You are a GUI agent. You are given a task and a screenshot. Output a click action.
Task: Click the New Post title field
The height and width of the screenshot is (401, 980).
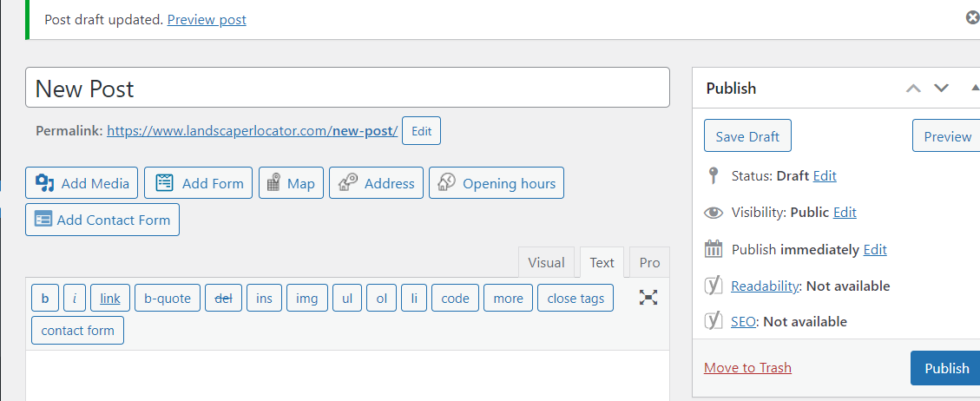pyautogui.click(x=347, y=88)
